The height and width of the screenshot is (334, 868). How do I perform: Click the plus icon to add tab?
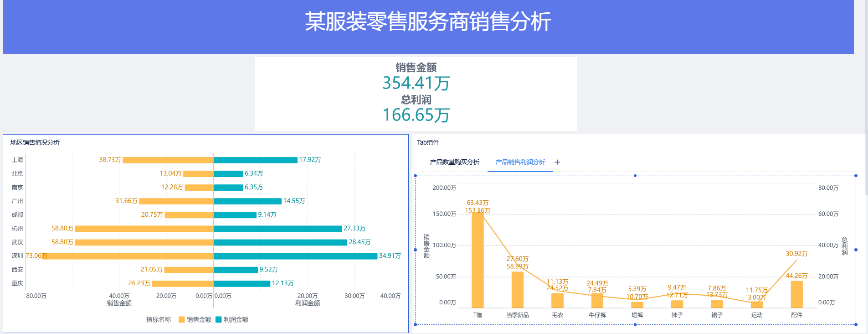(x=557, y=162)
